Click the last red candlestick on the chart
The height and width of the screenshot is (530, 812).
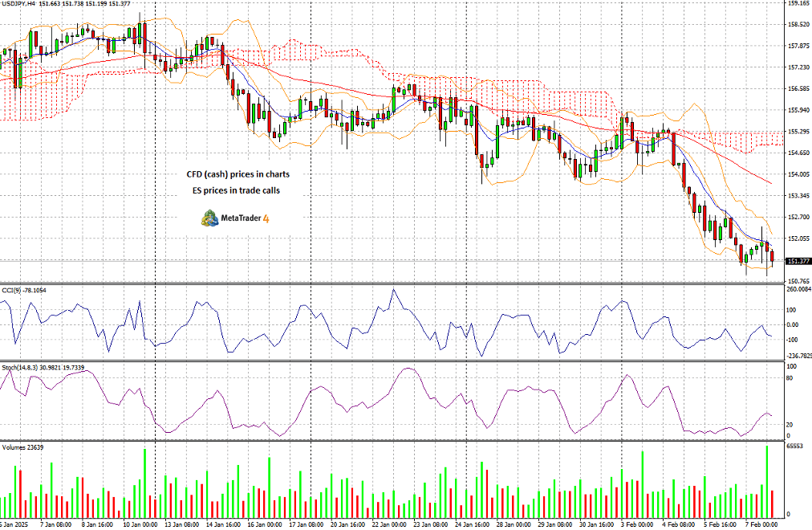click(x=772, y=255)
